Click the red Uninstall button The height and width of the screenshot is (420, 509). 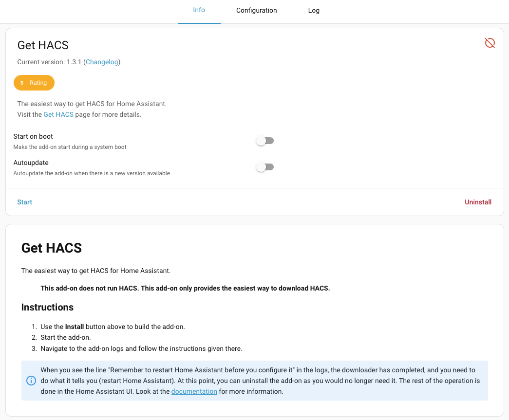(x=478, y=202)
